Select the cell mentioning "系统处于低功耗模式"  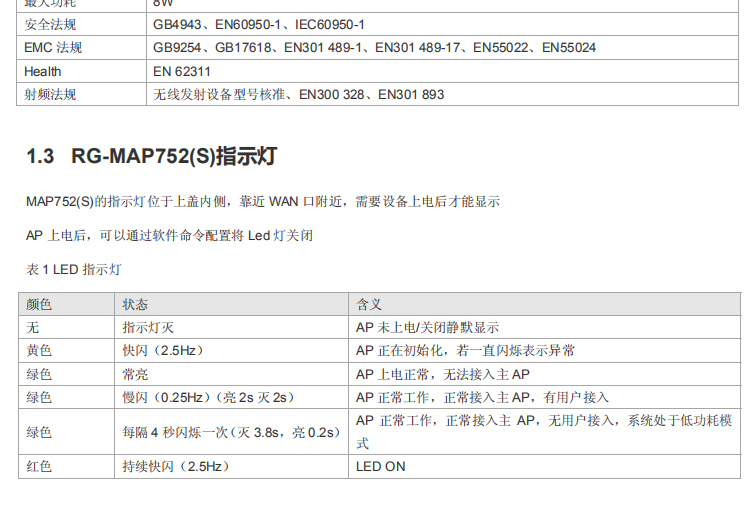tap(544, 432)
